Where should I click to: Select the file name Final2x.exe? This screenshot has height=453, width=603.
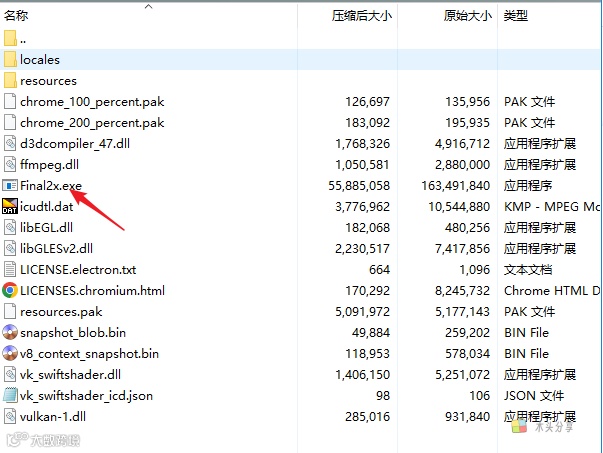[51, 186]
